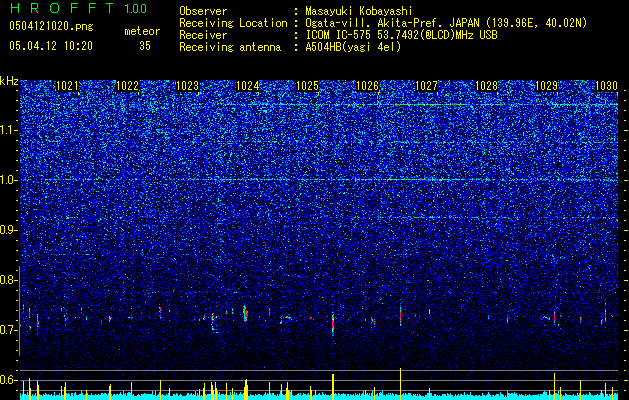Click the kHz axis unit label
Screen dimensions: 629x400
point(9,81)
